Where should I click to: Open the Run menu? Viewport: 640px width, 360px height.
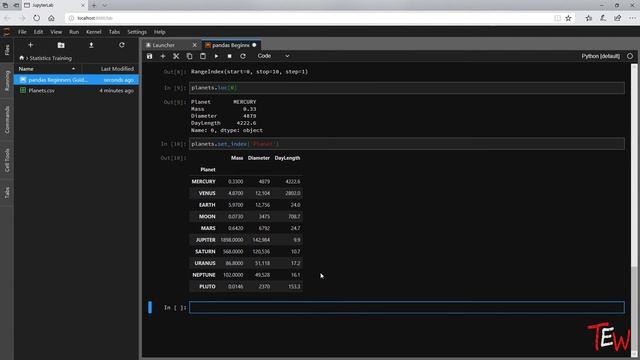coord(74,32)
